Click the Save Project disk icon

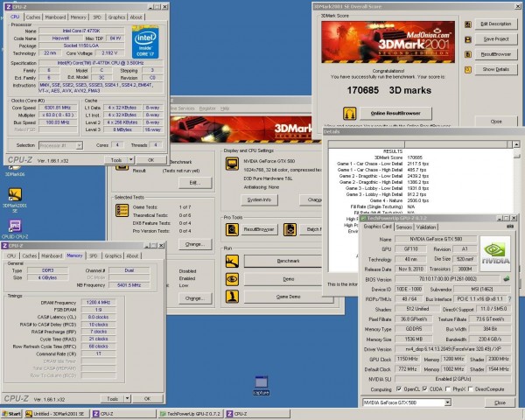(468, 39)
